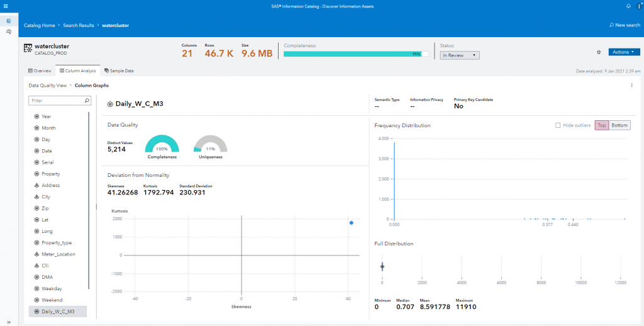Switch to Bottom frequency distribution

pyautogui.click(x=619, y=125)
